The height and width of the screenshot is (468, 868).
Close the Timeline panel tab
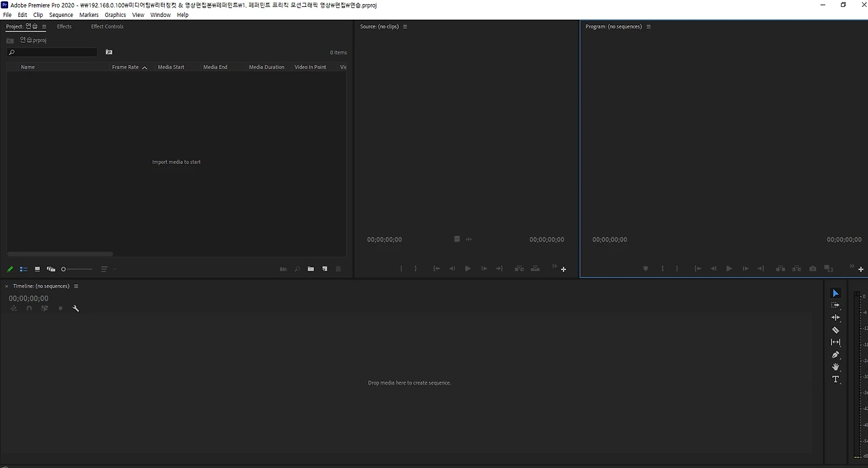(7, 286)
